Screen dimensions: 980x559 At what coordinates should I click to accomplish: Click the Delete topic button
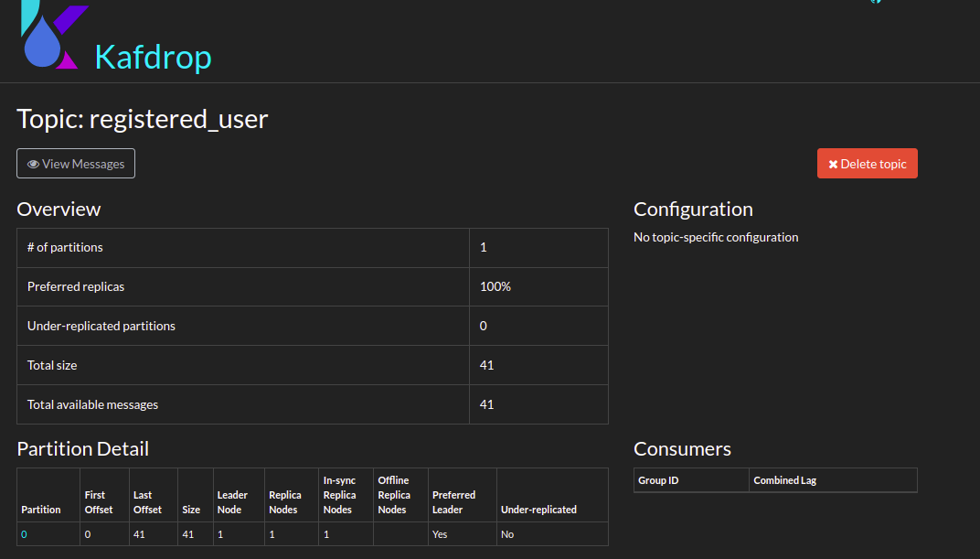[867, 163]
